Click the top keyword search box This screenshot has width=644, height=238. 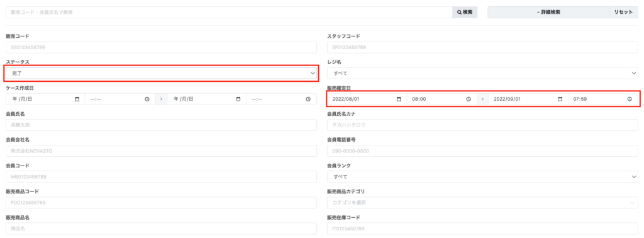click(x=229, y=13)
